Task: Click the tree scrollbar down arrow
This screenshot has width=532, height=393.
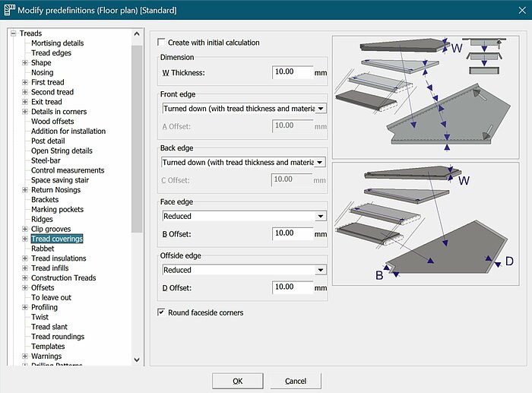Action: click(x=137, y=360)
